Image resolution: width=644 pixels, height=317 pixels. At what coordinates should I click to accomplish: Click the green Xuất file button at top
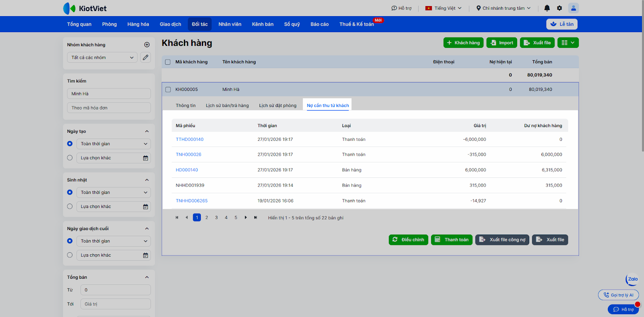click(537, 43)
